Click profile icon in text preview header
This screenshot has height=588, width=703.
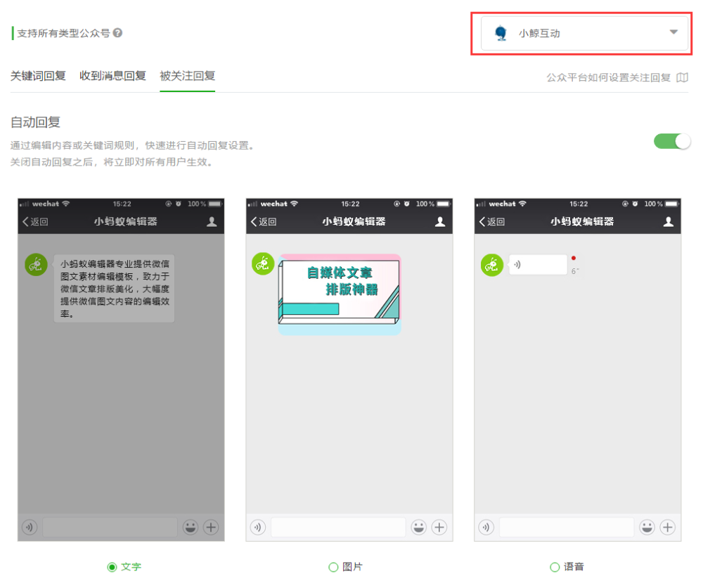click(x=212, y=221)
